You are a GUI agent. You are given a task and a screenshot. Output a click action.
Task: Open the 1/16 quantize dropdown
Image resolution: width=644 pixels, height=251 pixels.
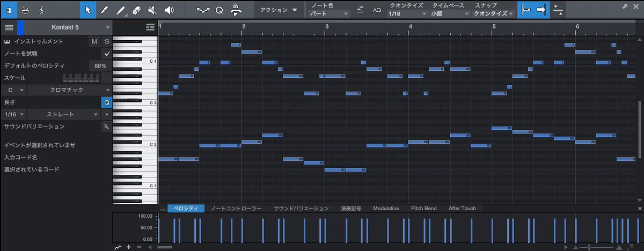pyautogui.click(x=408, y=13)
